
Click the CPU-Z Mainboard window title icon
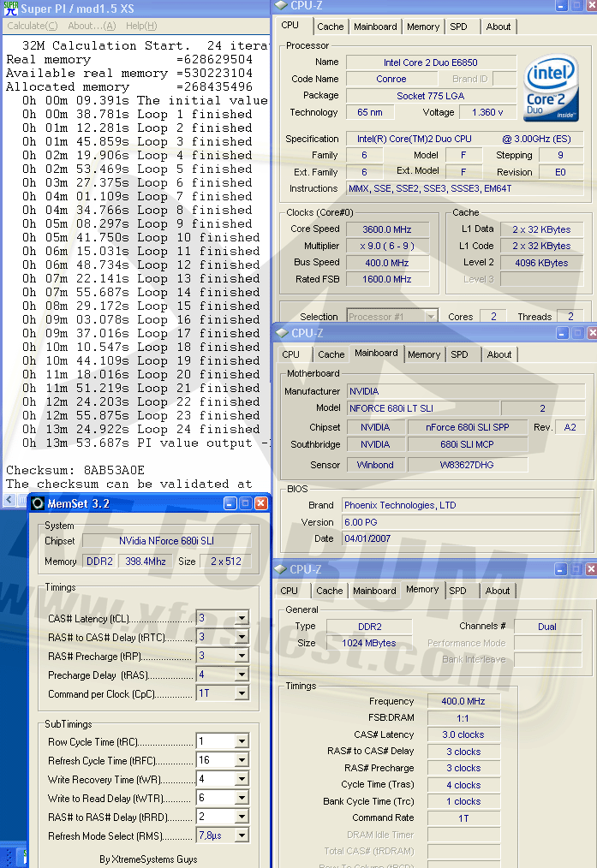282,333
